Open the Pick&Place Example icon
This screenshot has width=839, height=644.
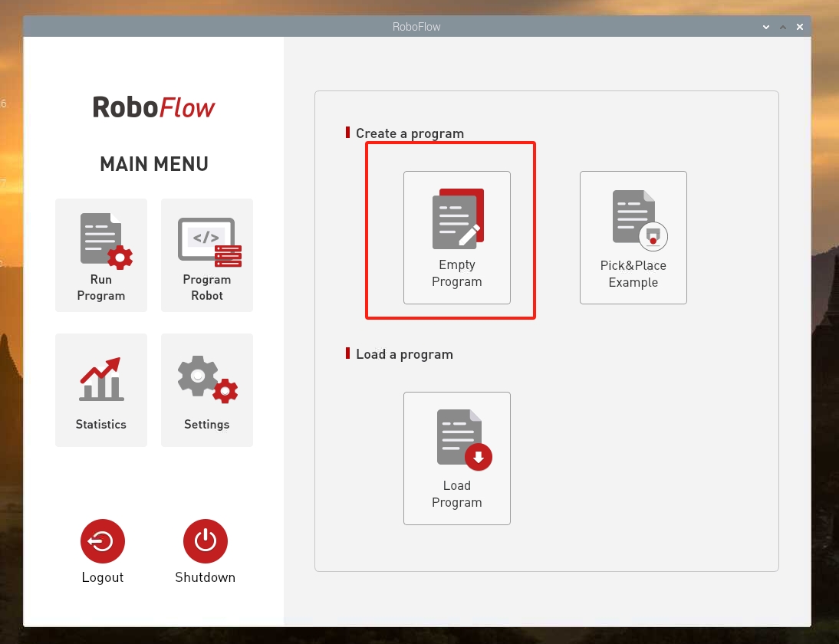[x=637, y=220]
